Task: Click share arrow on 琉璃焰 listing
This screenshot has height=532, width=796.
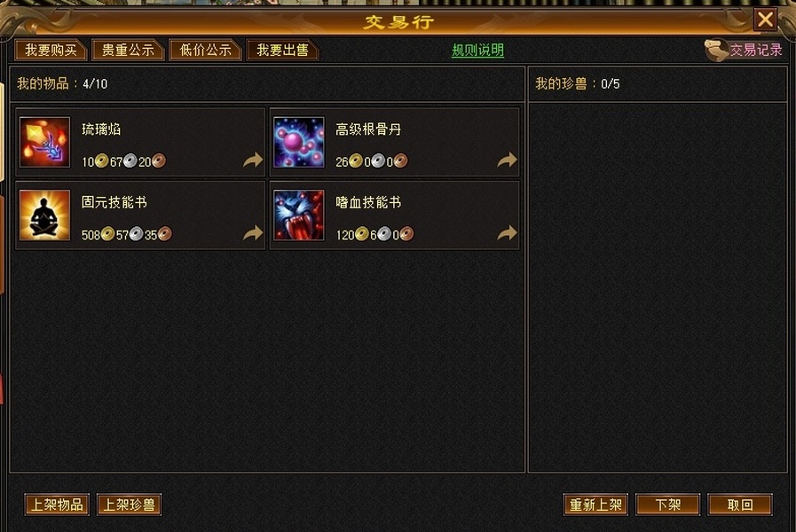Action: pos(253,160)
